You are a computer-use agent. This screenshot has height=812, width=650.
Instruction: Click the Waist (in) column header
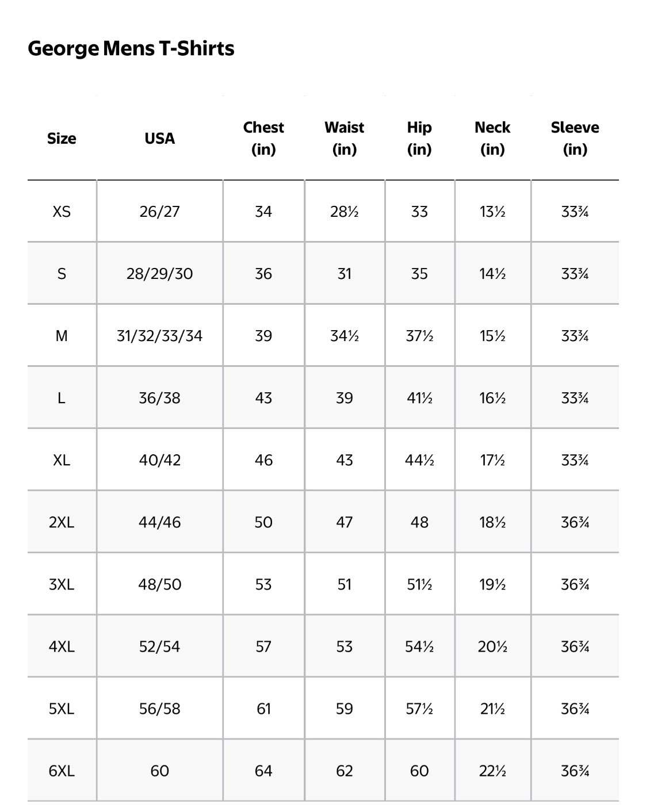(x=345, y=138)
